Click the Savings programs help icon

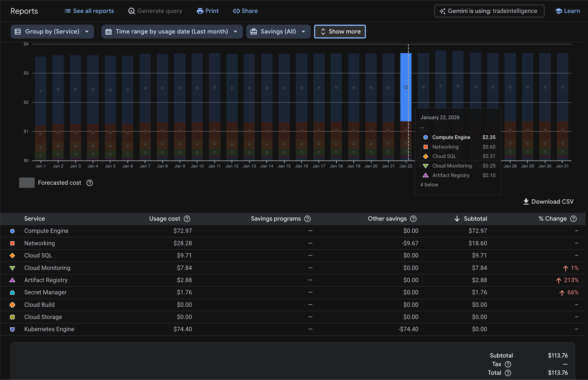click(x=308, y=219)
